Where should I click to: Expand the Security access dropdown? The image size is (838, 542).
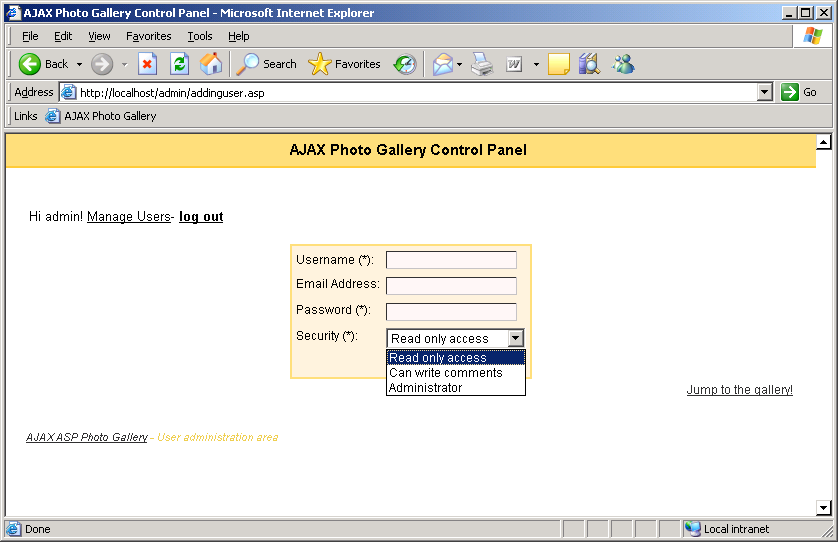[x=515, y=339]
